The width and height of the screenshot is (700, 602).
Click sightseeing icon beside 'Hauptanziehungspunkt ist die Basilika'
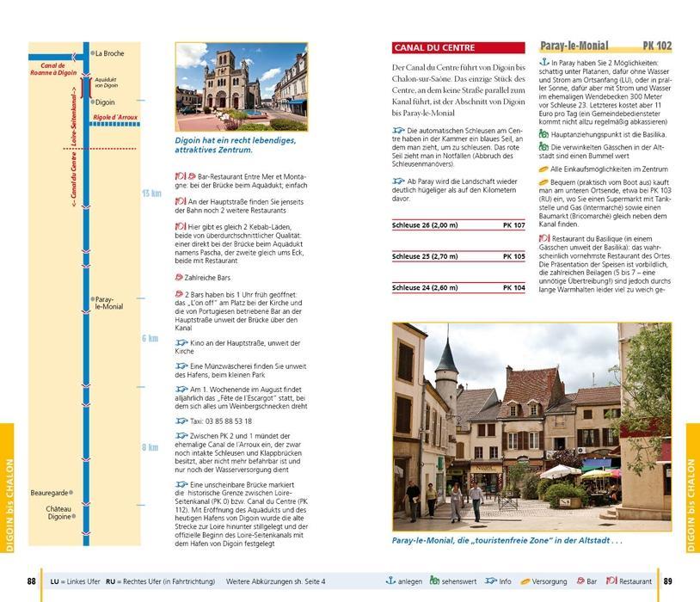(x=543, y=136)
